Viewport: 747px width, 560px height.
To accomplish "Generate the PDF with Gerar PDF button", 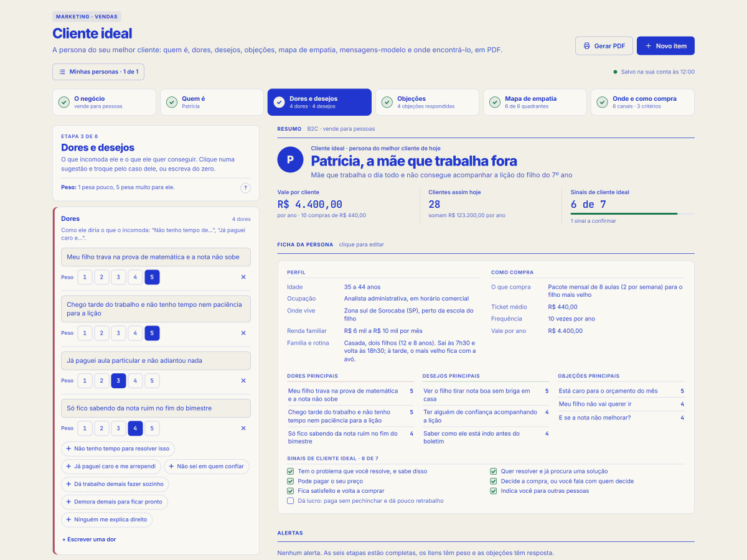I will tap(604, 46).
